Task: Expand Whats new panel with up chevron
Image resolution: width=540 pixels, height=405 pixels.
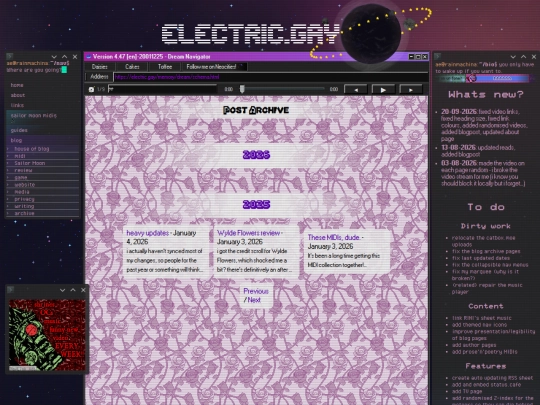Action: tap(523, 57)
